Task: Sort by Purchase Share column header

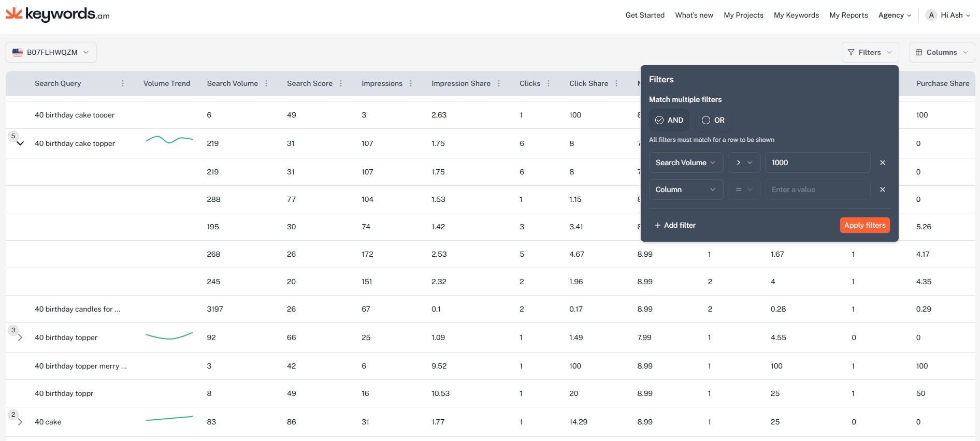Action: tap(943, 83)
